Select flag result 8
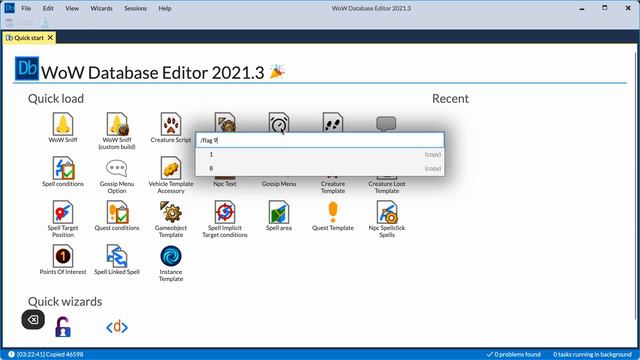640x360 pixels. coord(320,168)
